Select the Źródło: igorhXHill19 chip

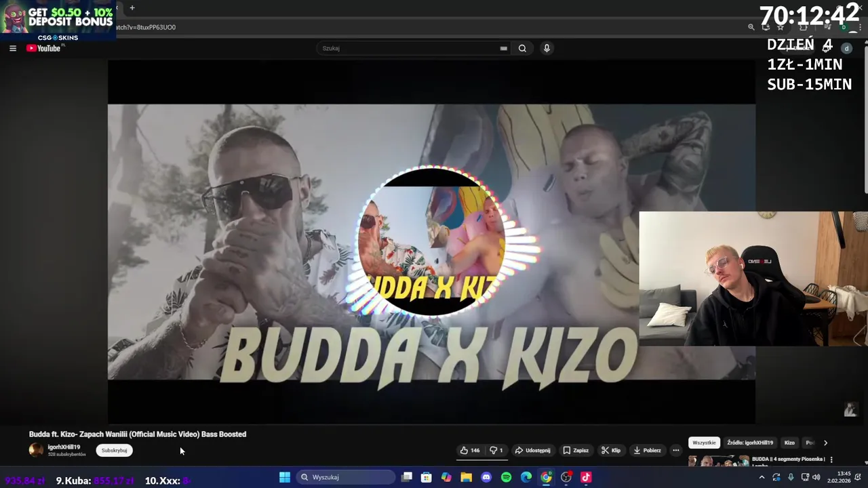point(750,443)
